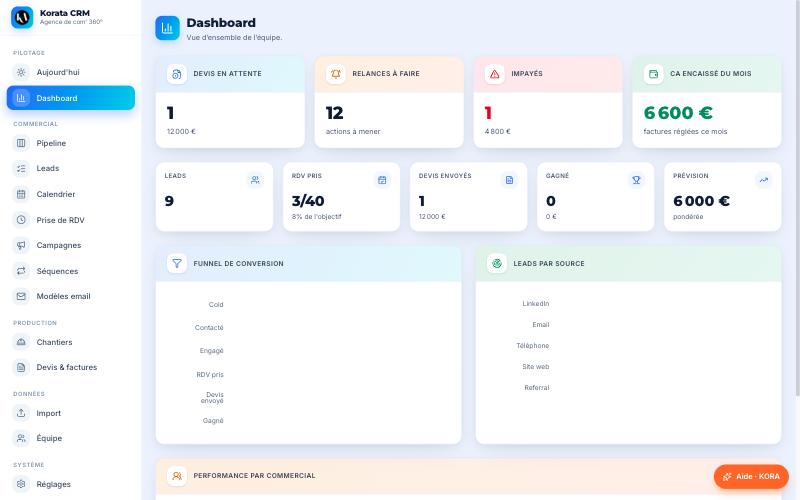Click the Devis en attente card icon
Image resolution: width=800 pixels, height=500 pixels.
[x=177, y=74]
